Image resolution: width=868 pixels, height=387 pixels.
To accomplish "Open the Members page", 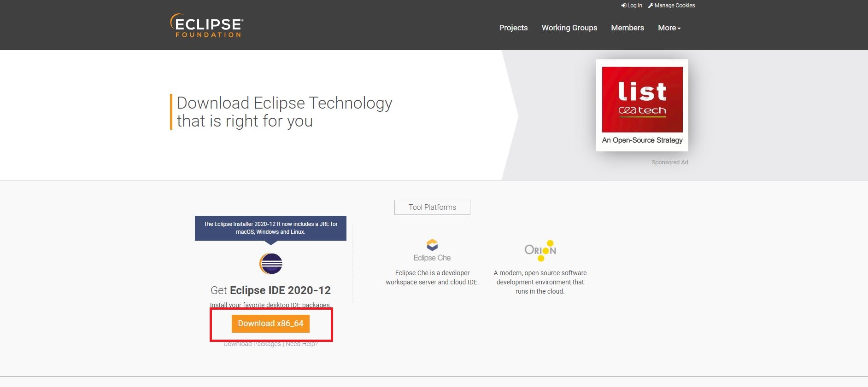I will pos(628,28).
